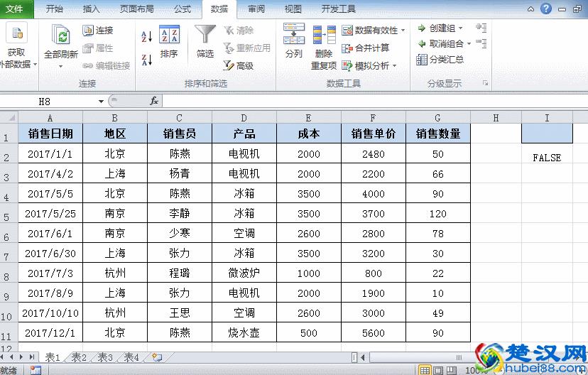Image resolution: width=588 pixels, height=375 pixels.
Task: Open the 页面布局 ribbon tab
Action: pos(136,9)
